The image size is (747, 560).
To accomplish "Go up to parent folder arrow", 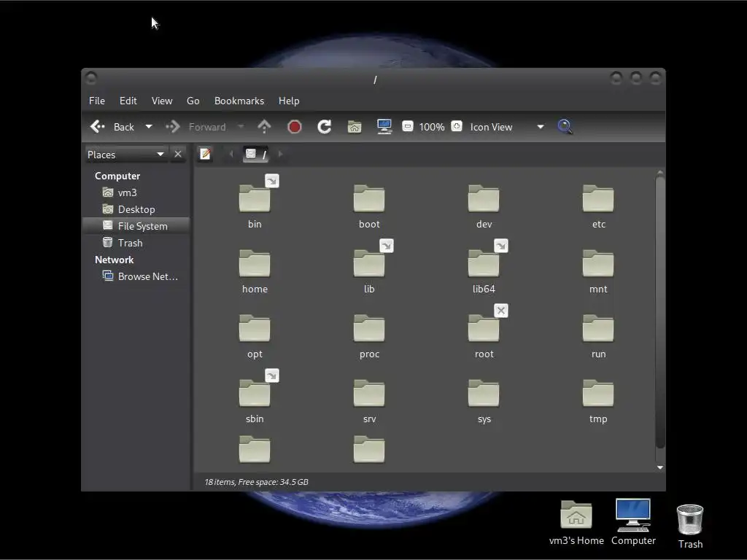I will (264, 127).
